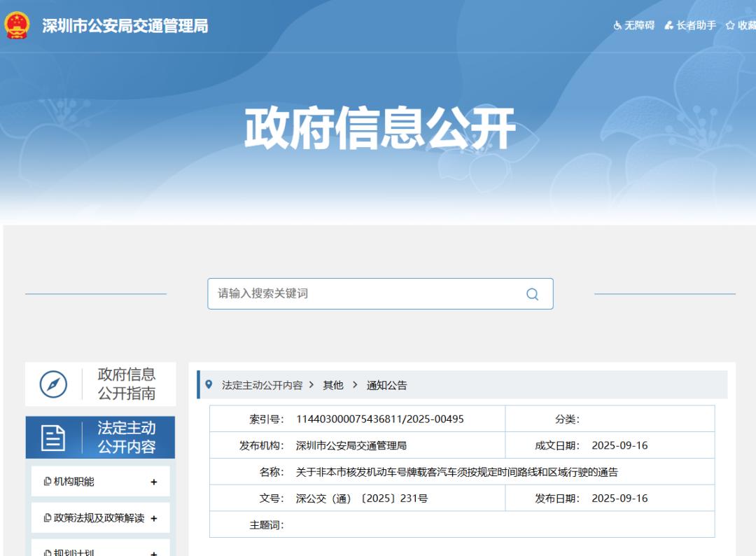Click the magnifier icon to search

[x=532, y=293]
